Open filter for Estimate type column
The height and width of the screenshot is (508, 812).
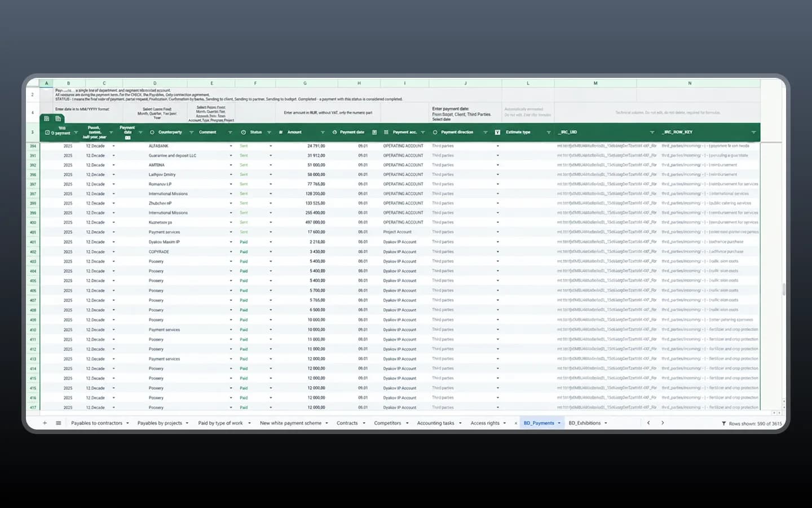pyautogui.click(x=548, y=132)
